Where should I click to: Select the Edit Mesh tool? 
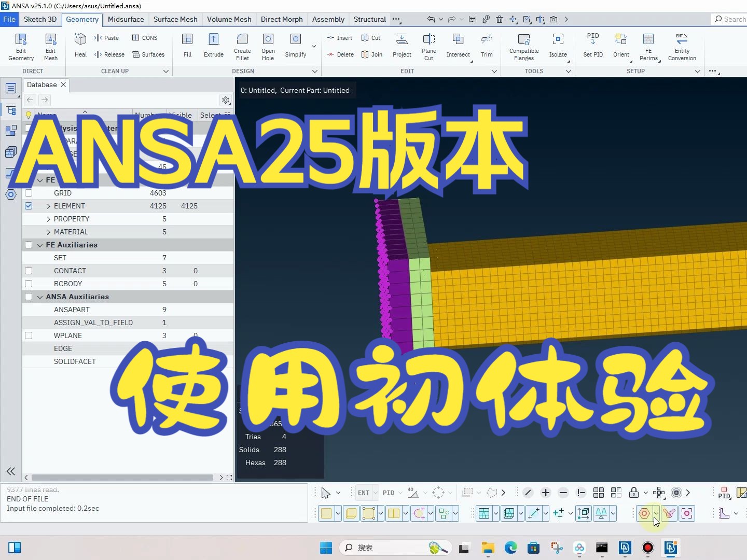(51, 47)
